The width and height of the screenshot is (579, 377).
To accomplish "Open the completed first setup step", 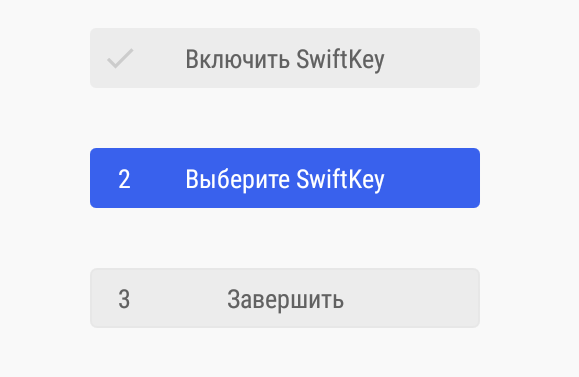I will 285,58.
